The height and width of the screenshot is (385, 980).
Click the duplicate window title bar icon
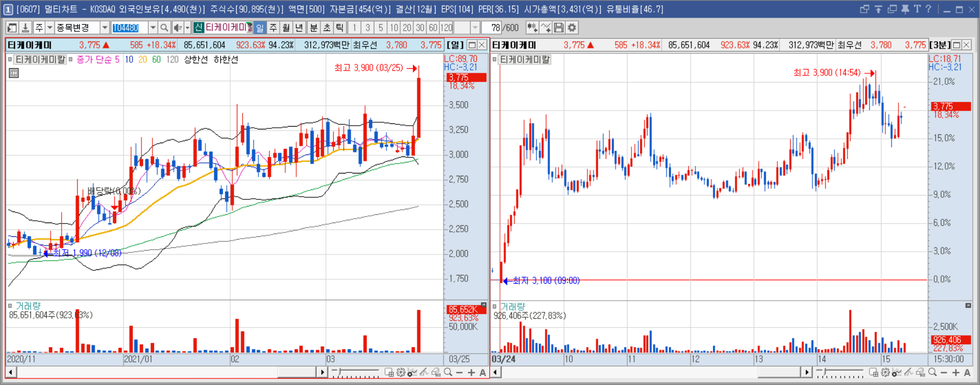892,9
